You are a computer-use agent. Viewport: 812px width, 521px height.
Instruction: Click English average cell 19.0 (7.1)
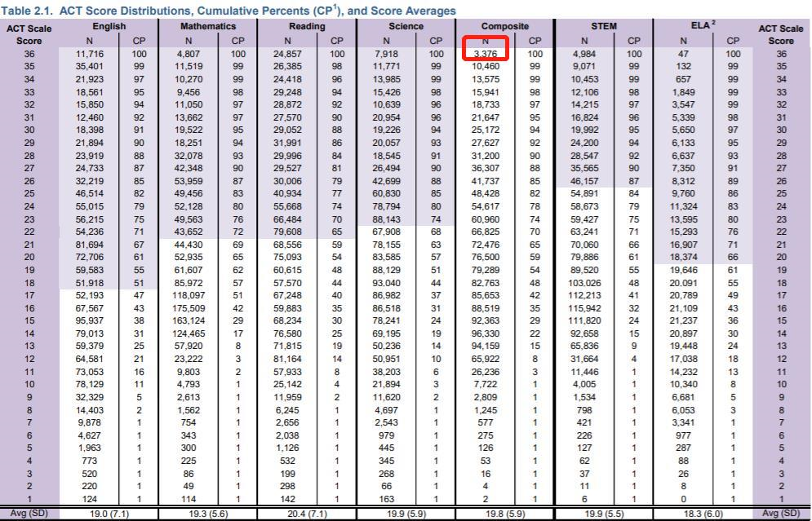pyautogui.click(x=108, y=514)
